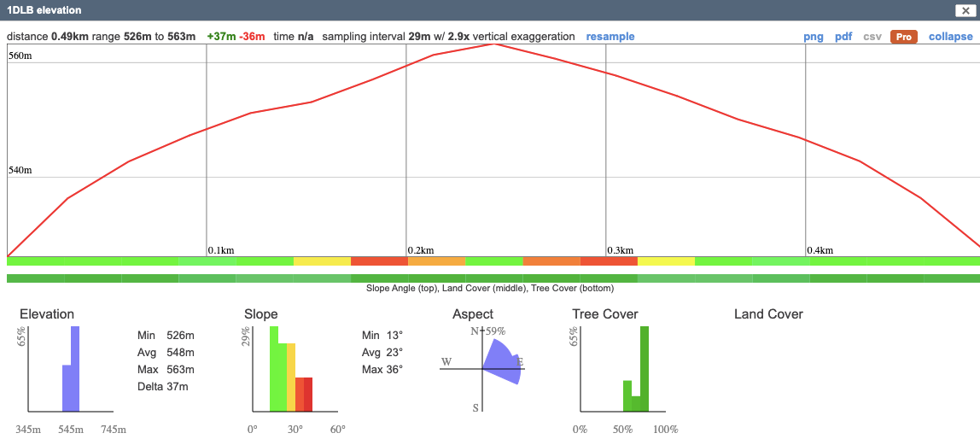Select the leftmost yellow slope angle segment
The height and width of the screenshot is (439, 980).
click(x=322, y=260)
